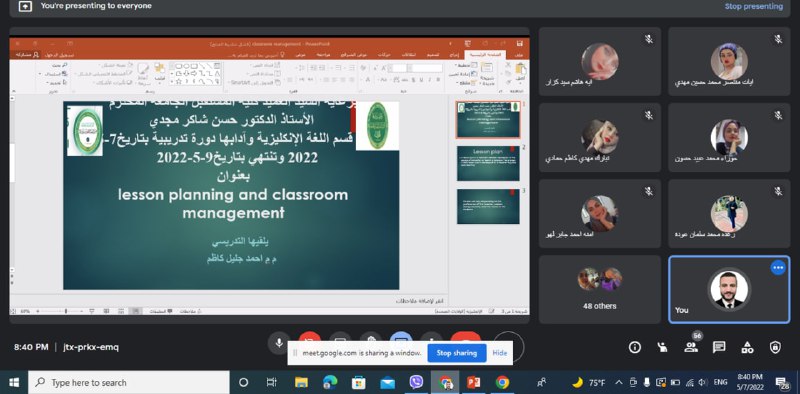Open the shapes gallery in the ribbon
Screen dimensions: 800x394
coord(196,73)
